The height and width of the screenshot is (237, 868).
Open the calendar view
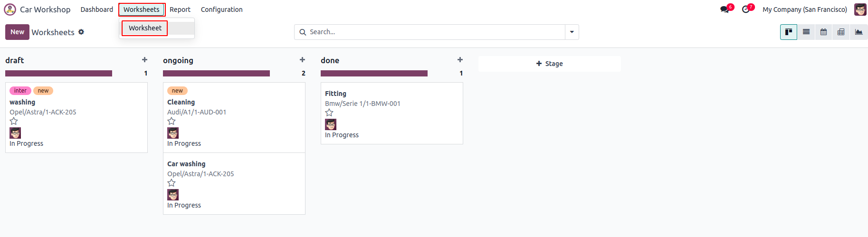click(823, 32)
